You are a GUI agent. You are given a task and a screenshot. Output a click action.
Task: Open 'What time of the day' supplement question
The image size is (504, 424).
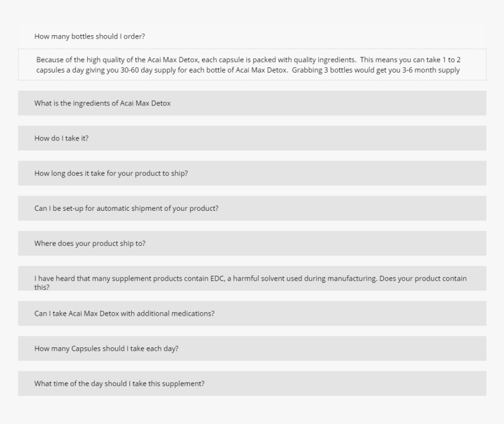[x=252, y=383]
